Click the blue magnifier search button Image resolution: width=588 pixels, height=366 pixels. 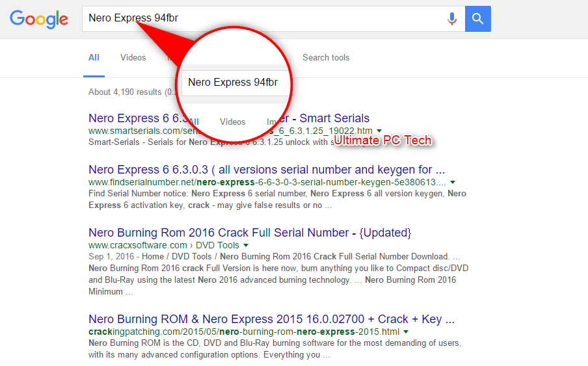click(477, 19)
